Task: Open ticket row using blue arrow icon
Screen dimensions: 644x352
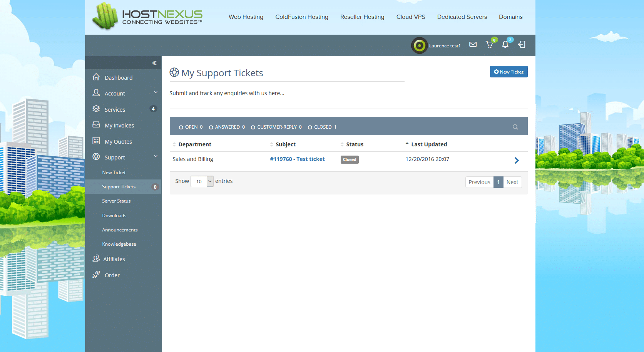Action: [517, 161]
